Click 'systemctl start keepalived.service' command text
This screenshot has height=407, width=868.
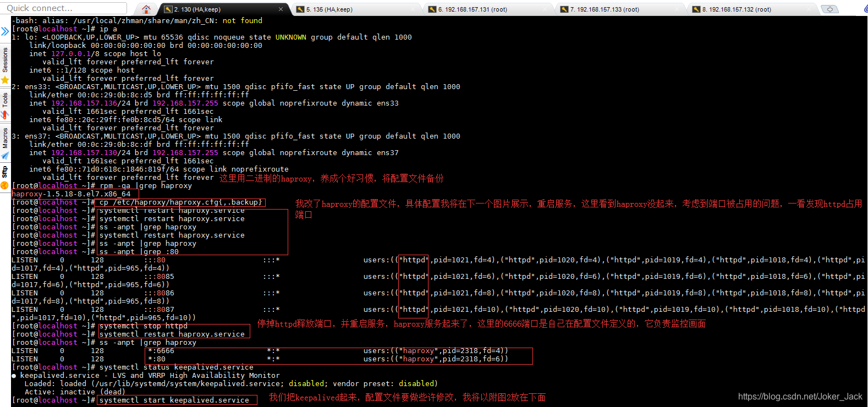(x=174, y=400)
